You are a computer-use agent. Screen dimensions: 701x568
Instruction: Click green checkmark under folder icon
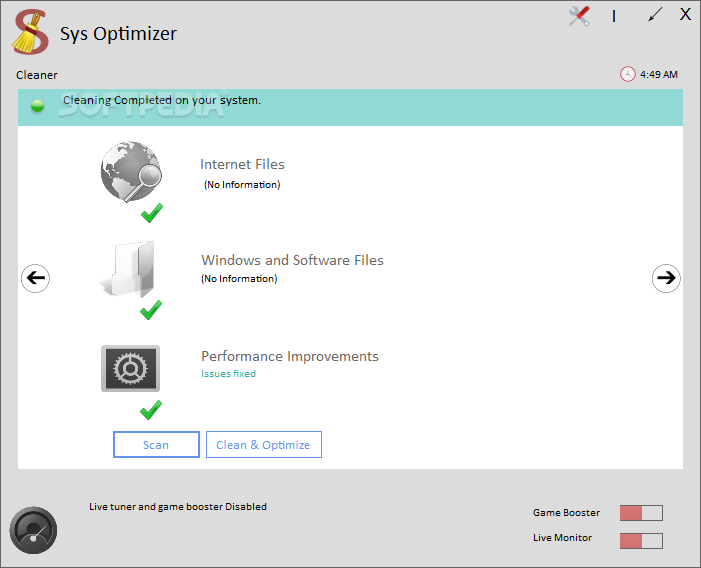pos(151,310)
